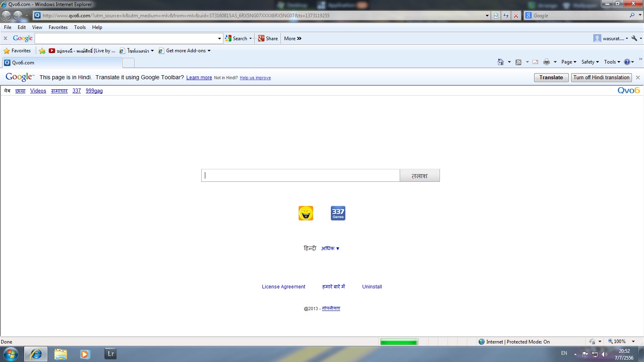This screenshot has width=644, height=362.
Task: Close the Google Toolbar with its X
Action: 5,38
